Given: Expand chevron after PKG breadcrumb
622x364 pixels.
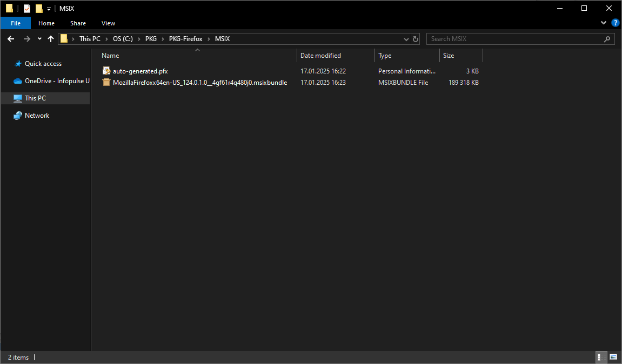Looking at the screenshot, I should pos(163,39).
